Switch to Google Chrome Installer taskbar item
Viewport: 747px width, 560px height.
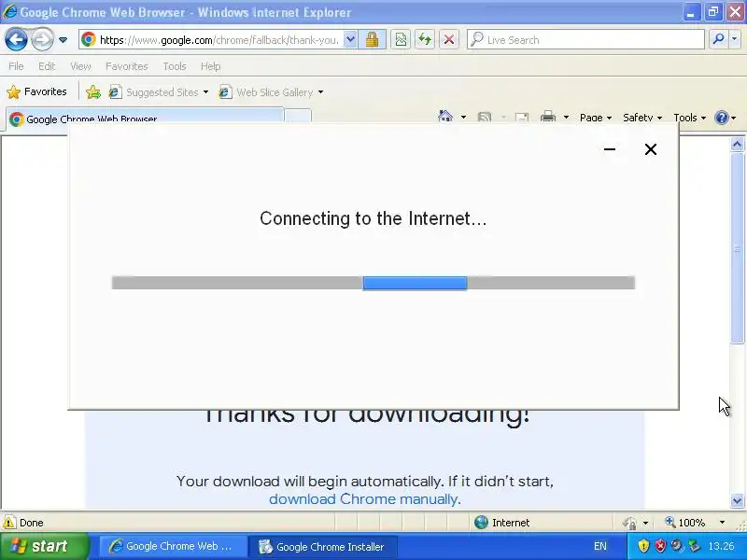322,546
